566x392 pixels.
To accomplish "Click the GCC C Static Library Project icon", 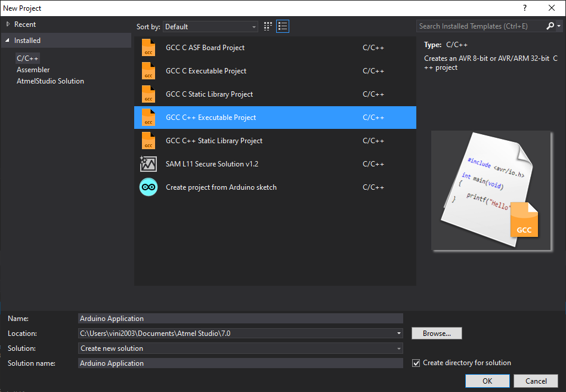I will coord(149,94).
